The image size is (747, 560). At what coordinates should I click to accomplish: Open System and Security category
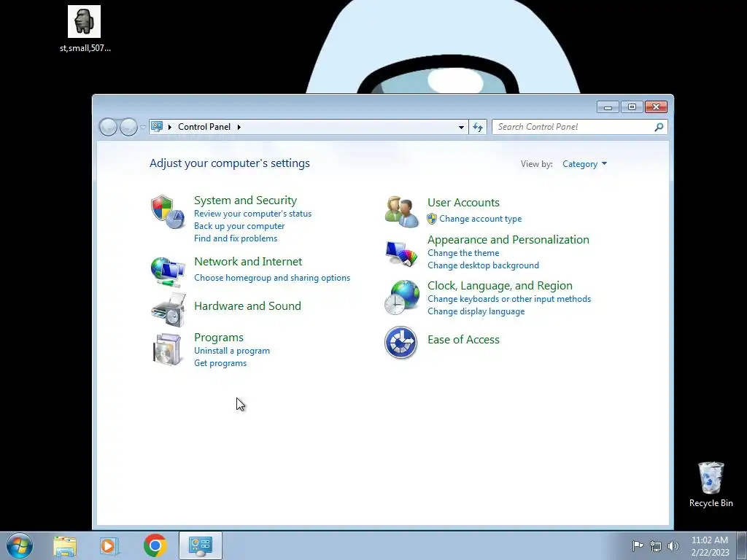tap(245, 200)
